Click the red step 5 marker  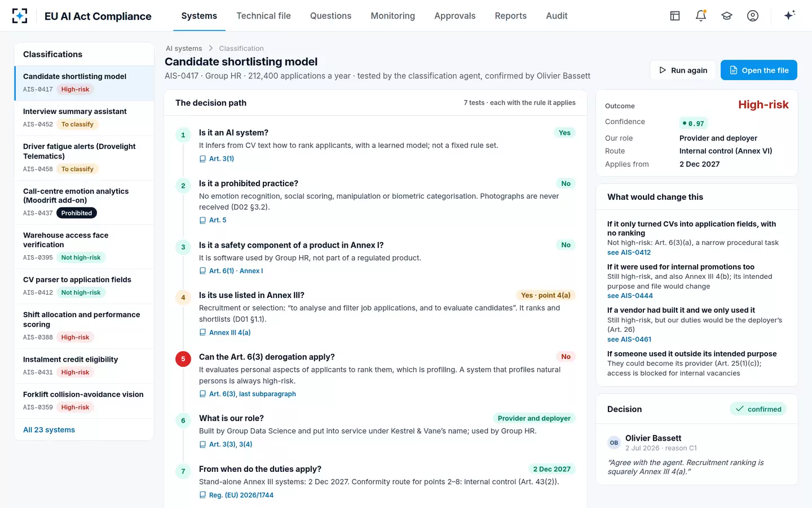tap(183, 358)
